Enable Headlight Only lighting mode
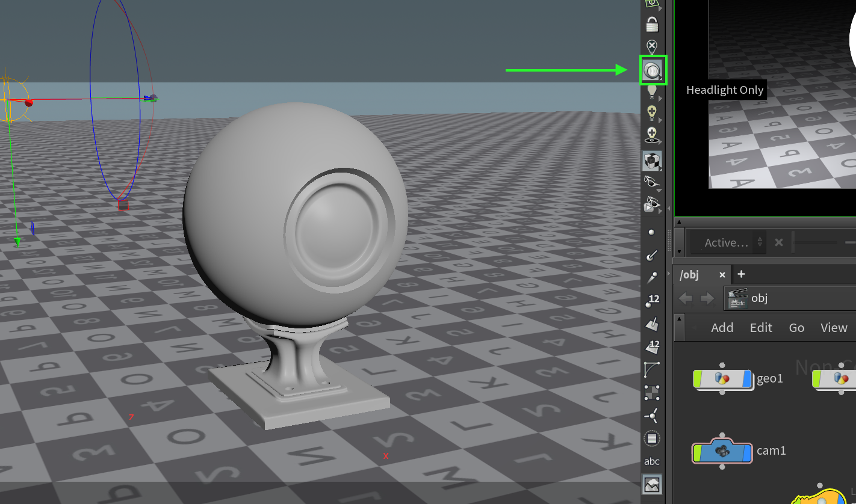 pos(652,69)
